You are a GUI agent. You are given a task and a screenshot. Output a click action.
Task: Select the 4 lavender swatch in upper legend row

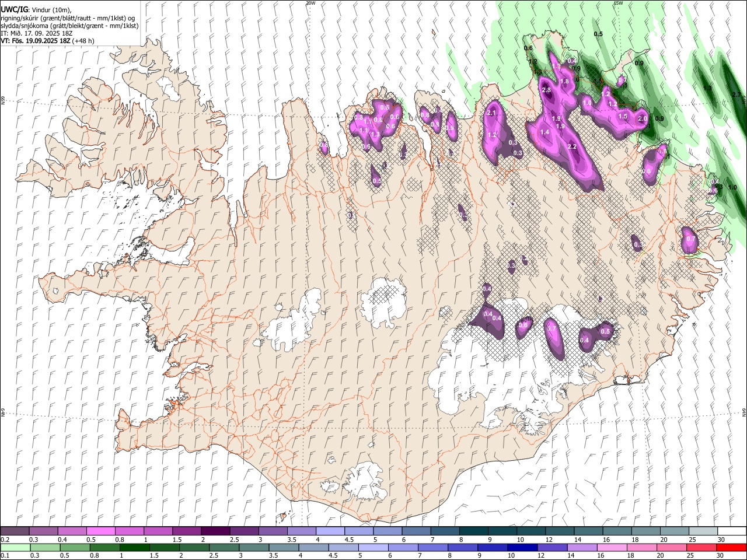click(x=329, y=531)
